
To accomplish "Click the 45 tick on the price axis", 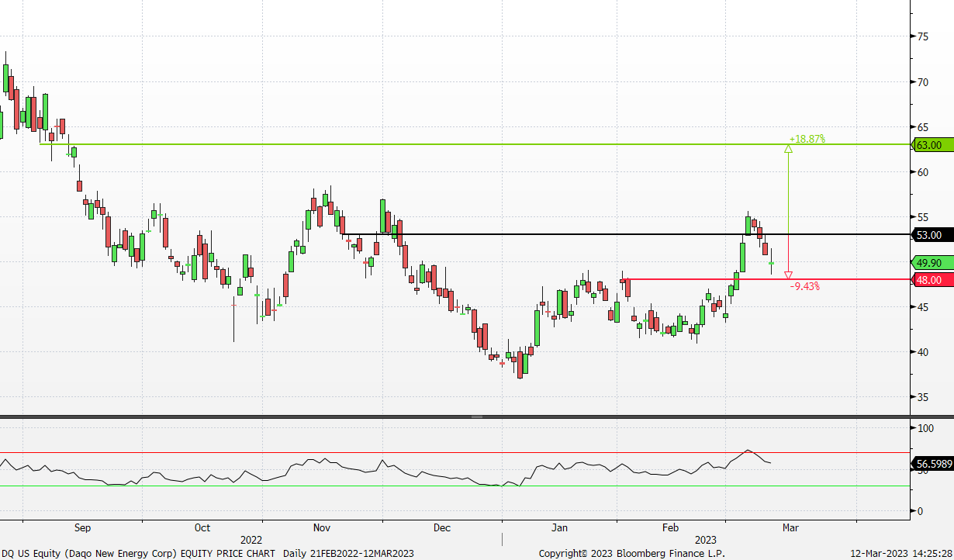I will pyautogui.click(x=924, y=307).
